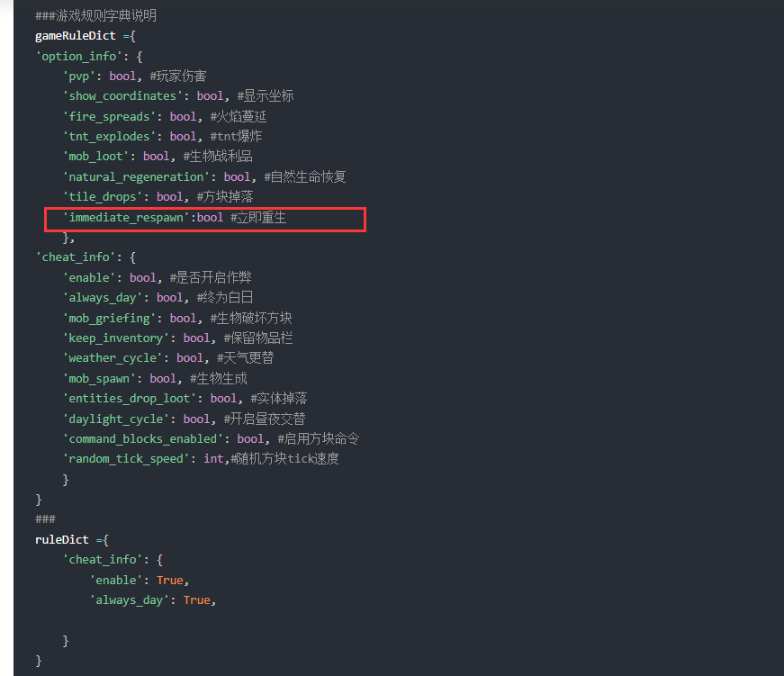Click the '#生物生成' comment

click(219, 379)
